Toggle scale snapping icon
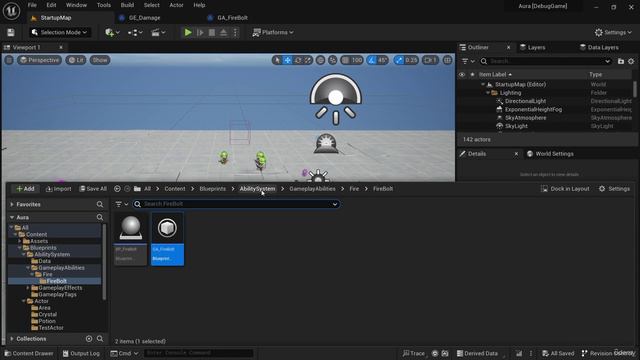The width and height of the screenshot is (640, 360). click(399, 60)
